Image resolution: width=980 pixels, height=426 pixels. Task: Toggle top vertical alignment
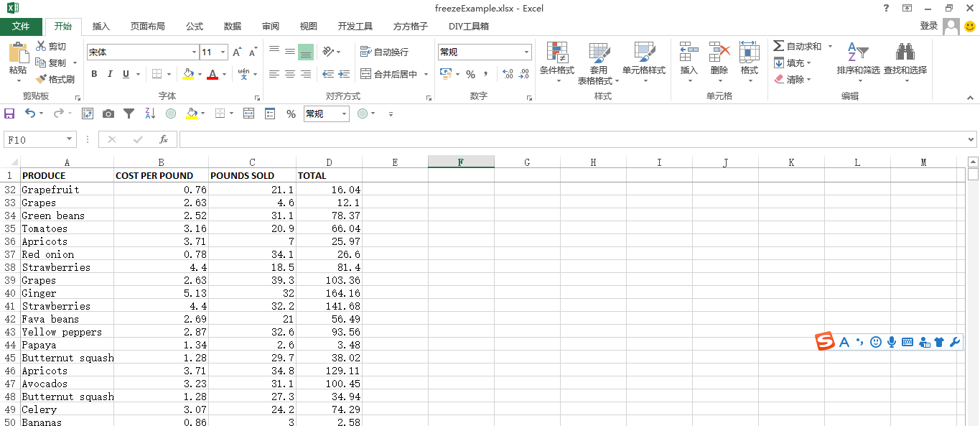pyautogui.click(x=274, y=52)
